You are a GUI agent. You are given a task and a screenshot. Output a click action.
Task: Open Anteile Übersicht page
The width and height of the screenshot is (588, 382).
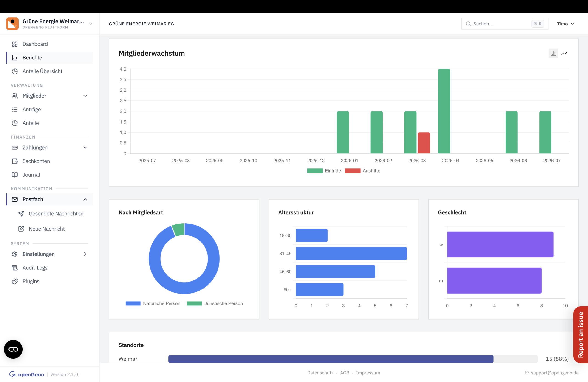tap(50, 71)
